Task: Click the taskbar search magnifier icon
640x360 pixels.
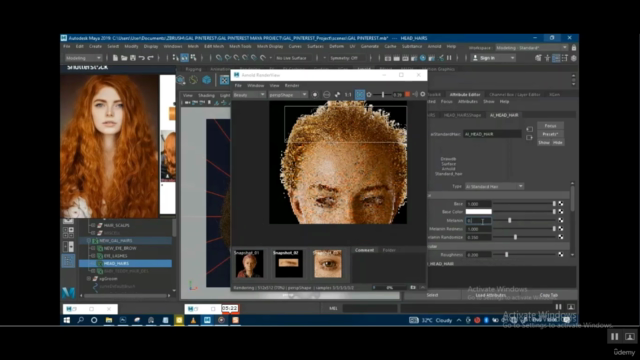Action: pos(80,320)
